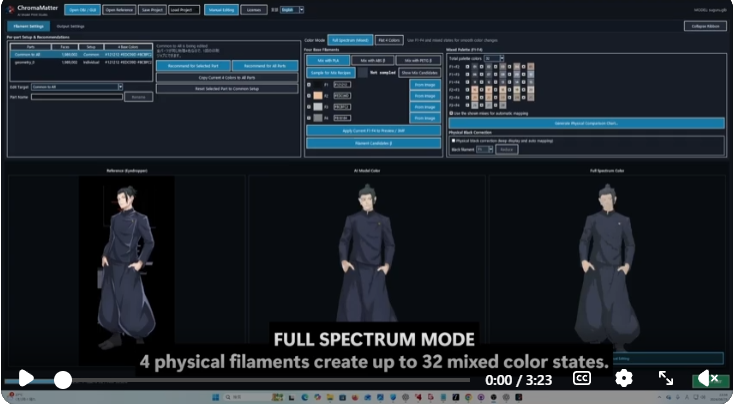Image resolution: width=736 pixels, height=404 pixels.
Task: Toggle 'Use the shown mixes for automatic mapping'
Action: (452, 114)
